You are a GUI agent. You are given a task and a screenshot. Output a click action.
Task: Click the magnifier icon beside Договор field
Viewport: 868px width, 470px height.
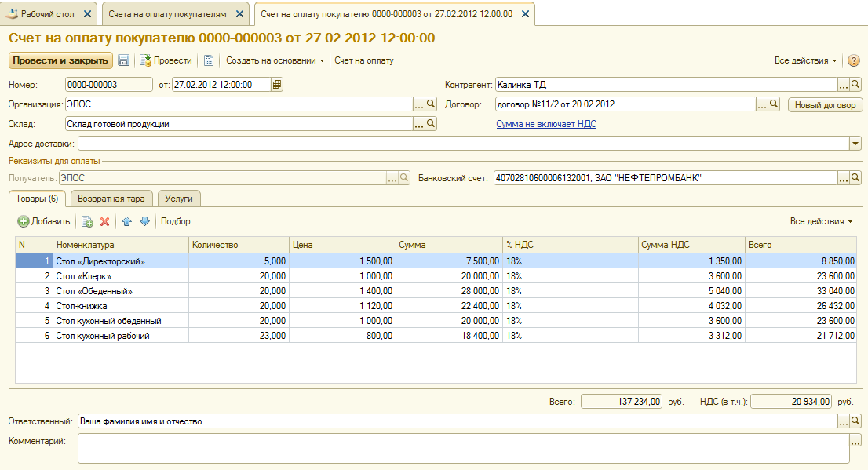(774, 104)
